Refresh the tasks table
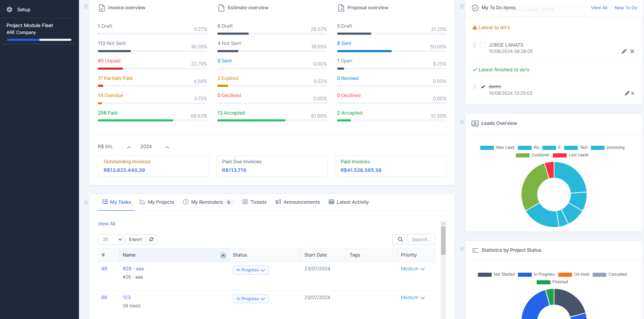Image resolution: width=644 pixels, height=319 pixels. point(151,239)
